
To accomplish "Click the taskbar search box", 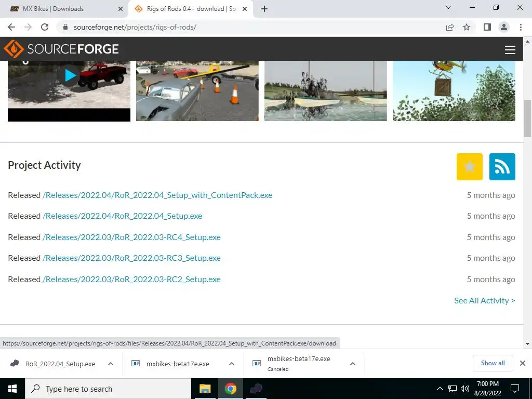I will (x=108, y=389).
